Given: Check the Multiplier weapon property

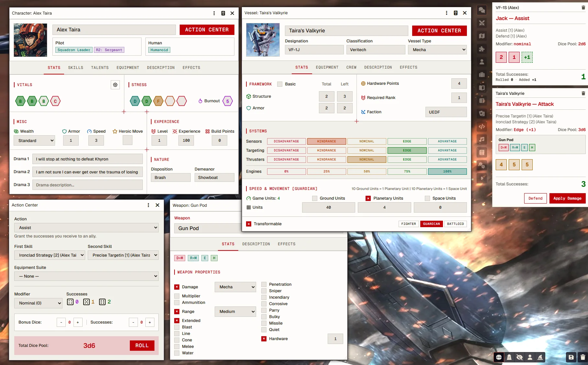Looking at the screenshot, I should coord(177,296).
